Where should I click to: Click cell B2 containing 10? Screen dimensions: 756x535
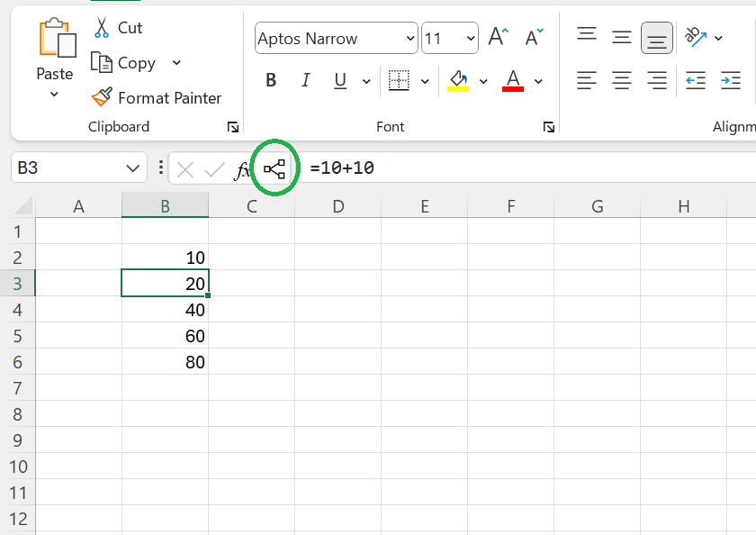(x=165, y=257)
